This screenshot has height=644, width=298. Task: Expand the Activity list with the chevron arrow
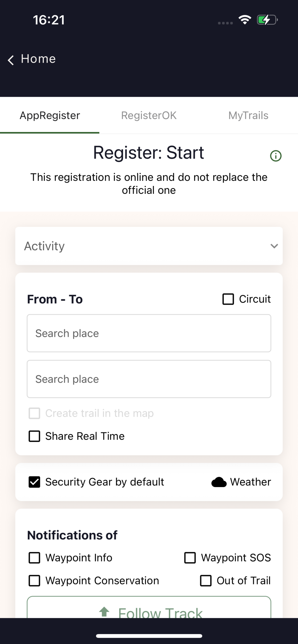pos(274,246)
